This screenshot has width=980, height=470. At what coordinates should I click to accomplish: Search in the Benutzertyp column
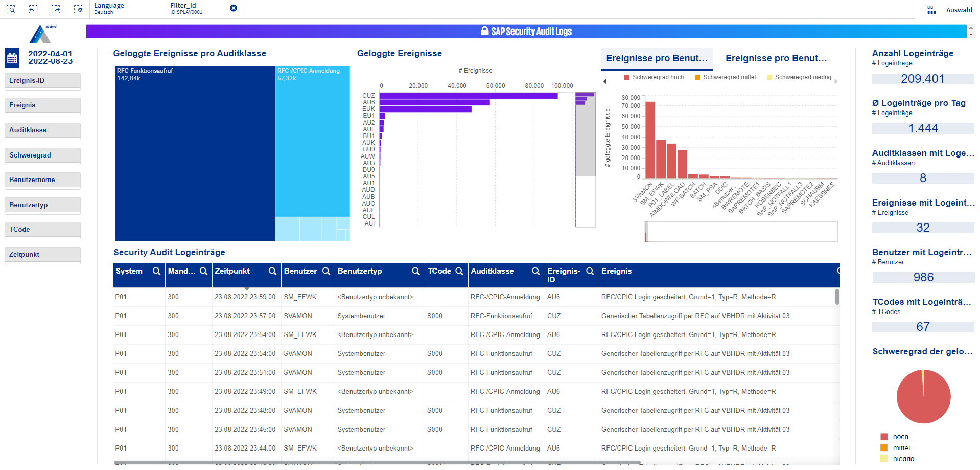tap(416, 271)
